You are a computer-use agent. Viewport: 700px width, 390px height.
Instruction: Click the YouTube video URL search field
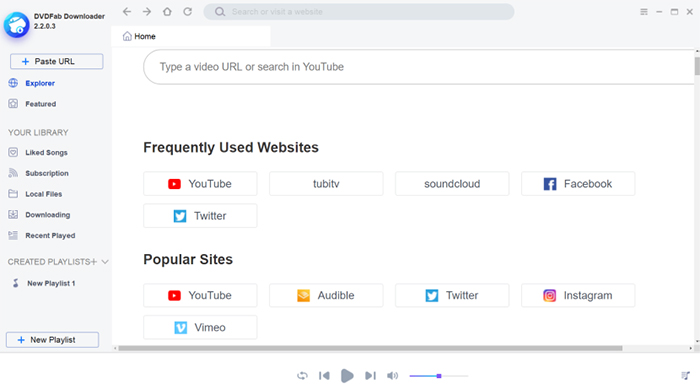point(419,67)
